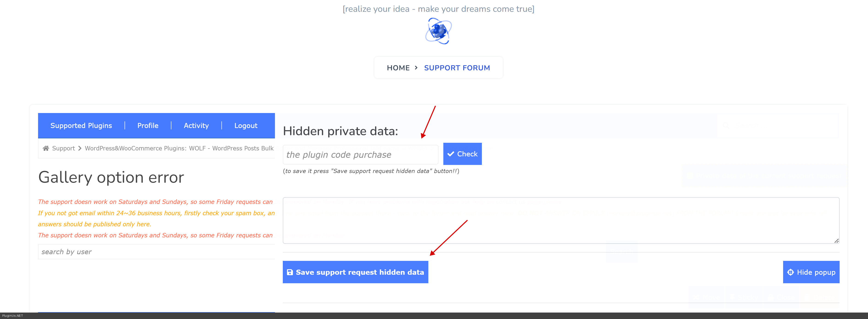868x319 pixels.
Task: Click the floppy-disk Save support request button
Action: pyautogui.click(x=355, y=272)
